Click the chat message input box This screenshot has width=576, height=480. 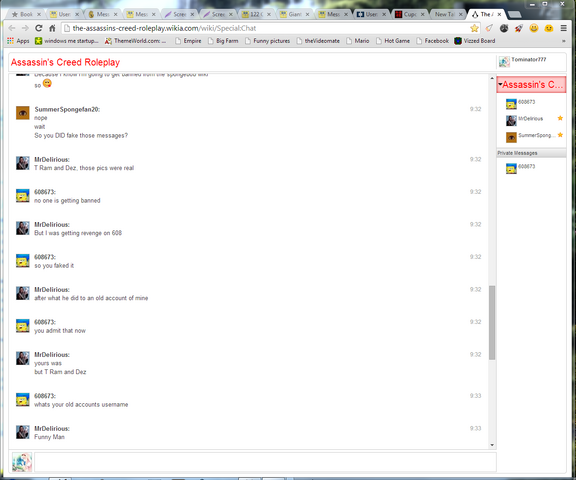(x=265, y=462)
